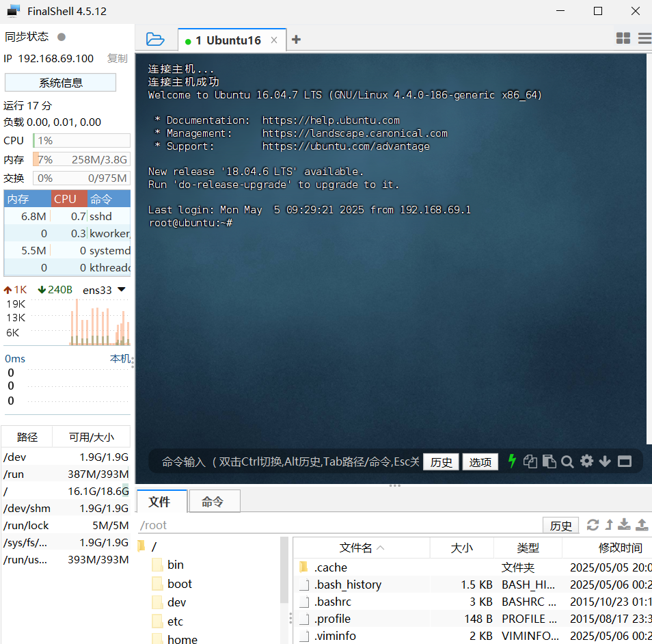Switch to the 命令 tab
The width and height of the screenshot is (652, 644).
(x=215, y=502)
